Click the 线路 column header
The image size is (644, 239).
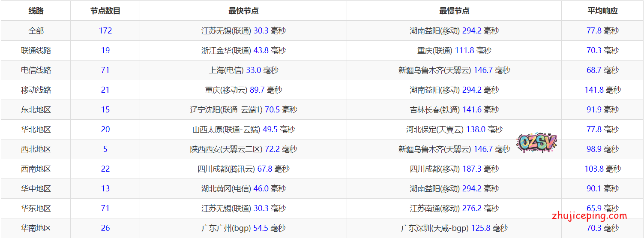[x=36, y=11]
